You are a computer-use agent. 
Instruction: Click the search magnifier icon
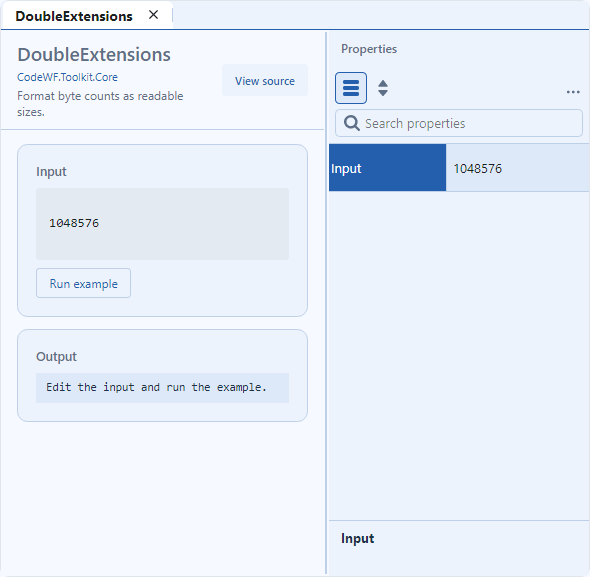click(352, 123)
